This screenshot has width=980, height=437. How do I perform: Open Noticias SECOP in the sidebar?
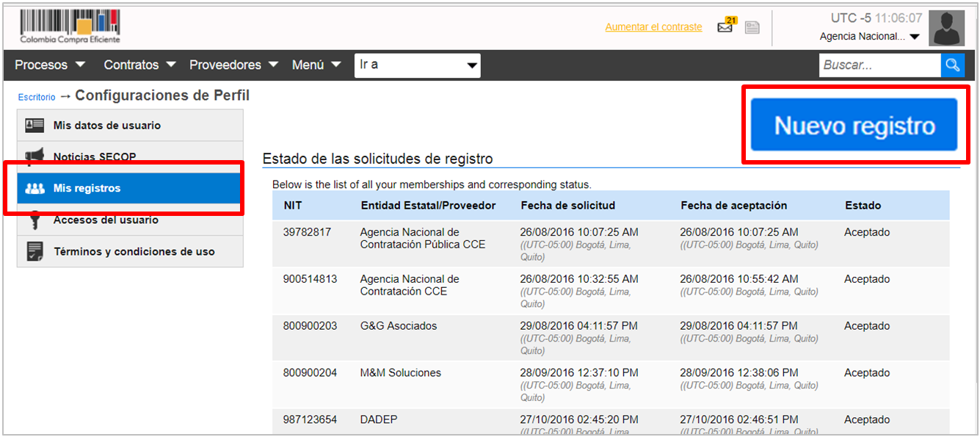click(95, 156)
